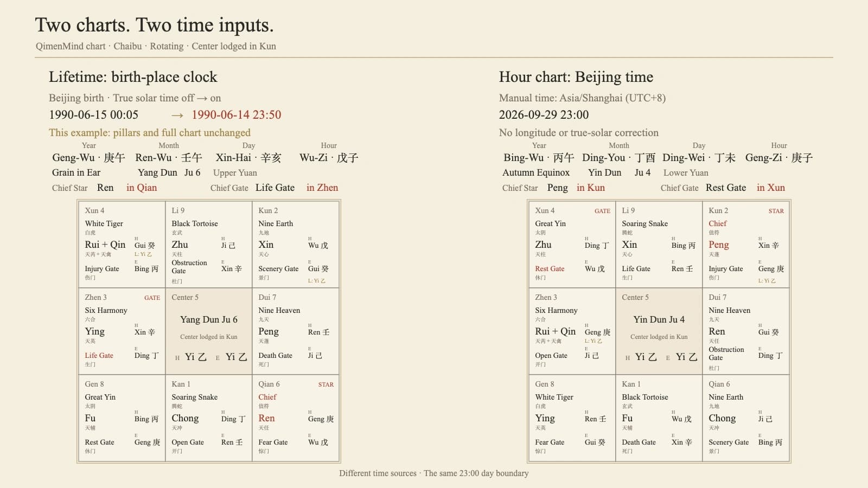The height and width of the screenshot is (488, 868).
Task: Select the year pillar "Geng-Wu · 庚午"
Action: point(88,158)
